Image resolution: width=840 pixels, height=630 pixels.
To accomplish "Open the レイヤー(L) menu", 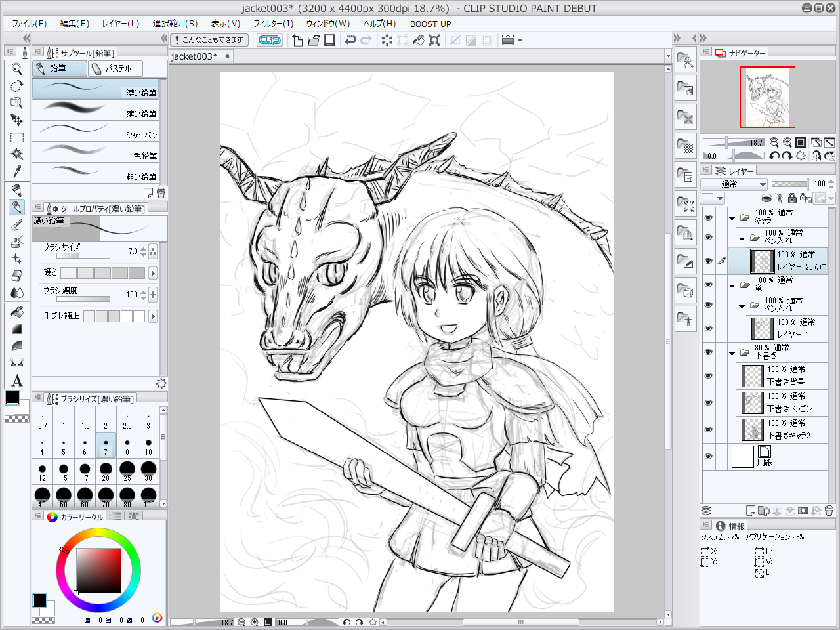I will [x=121, y=24].
